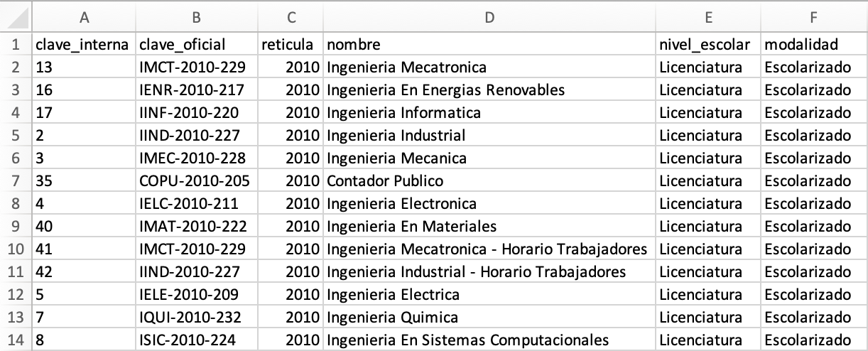This screenshot has width=868, height=351.
Task: Click the clave_interna header cell
Action: click(84, 45)
